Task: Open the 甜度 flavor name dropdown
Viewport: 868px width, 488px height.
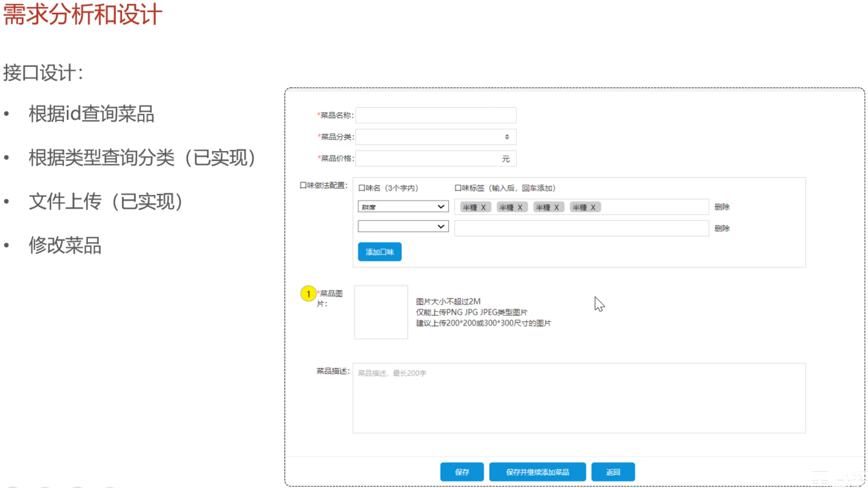Action: click(x=403, y=207)
